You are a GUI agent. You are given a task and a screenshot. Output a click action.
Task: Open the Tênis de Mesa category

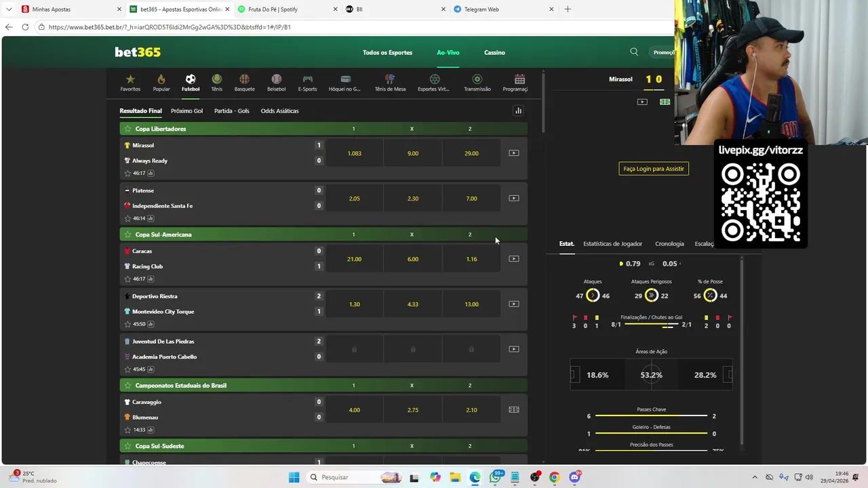tap(390, 83)
